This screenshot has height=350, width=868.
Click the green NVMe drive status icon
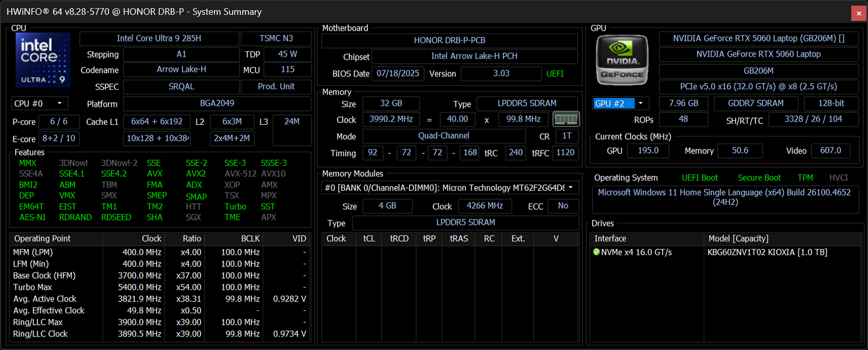[596, 253]
